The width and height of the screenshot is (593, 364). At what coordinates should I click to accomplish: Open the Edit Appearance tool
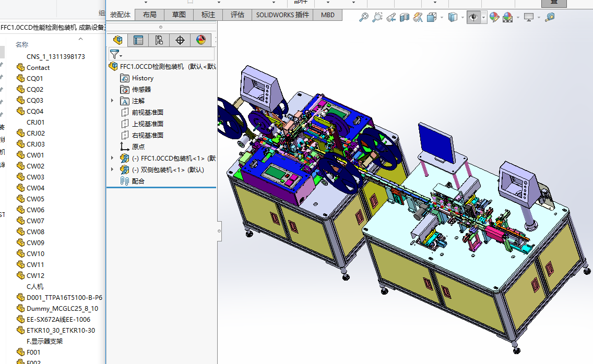(494, 17)
